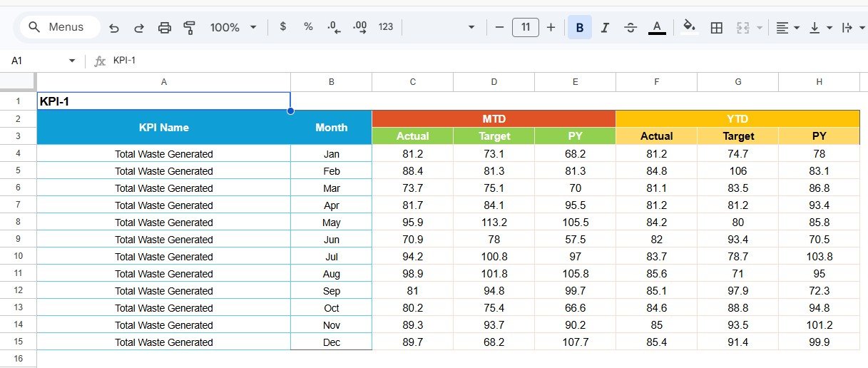Expand the font family dropdown arrow
This screenshot has height=368, width=868.
tap(471, 27)
